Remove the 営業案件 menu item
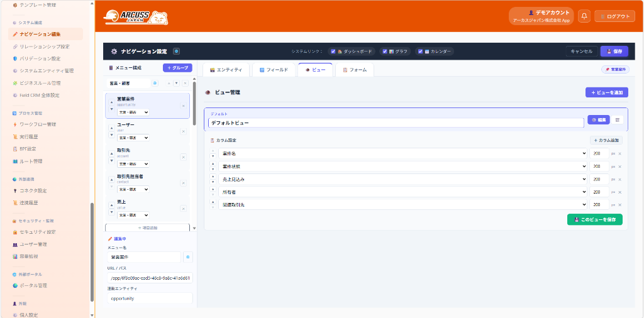 [x=183, y=106]
